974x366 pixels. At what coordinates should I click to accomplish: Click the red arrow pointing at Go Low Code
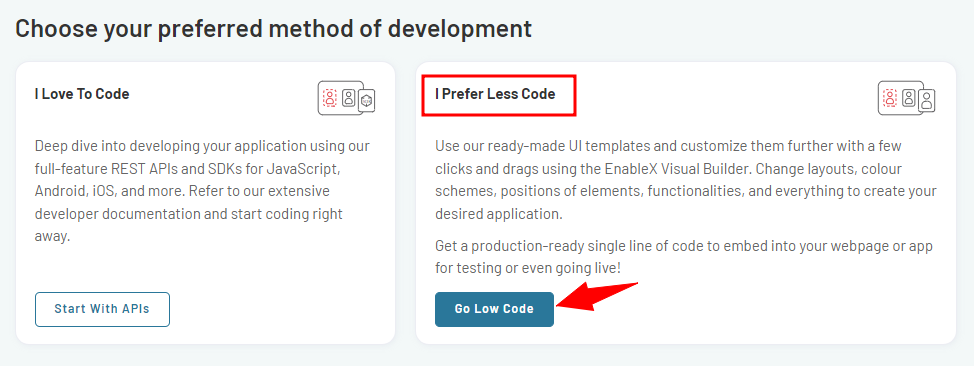click(598, 297)
